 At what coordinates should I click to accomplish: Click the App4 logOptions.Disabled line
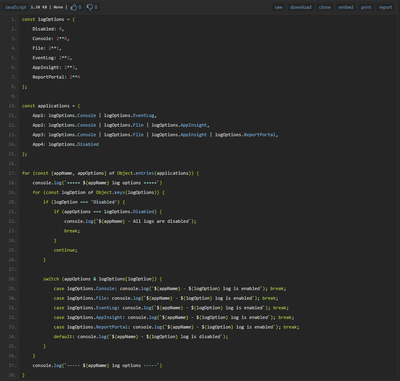(66, 144)
